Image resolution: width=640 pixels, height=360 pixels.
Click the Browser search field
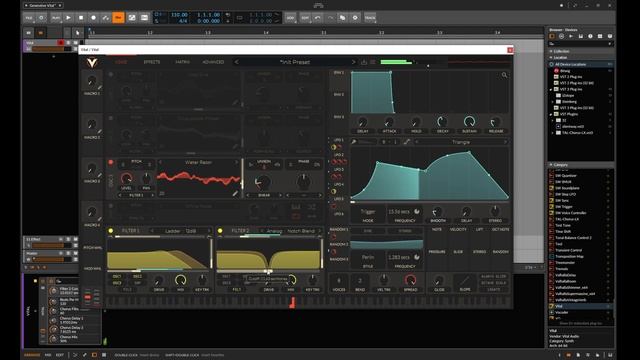click(x=579, y=44)
